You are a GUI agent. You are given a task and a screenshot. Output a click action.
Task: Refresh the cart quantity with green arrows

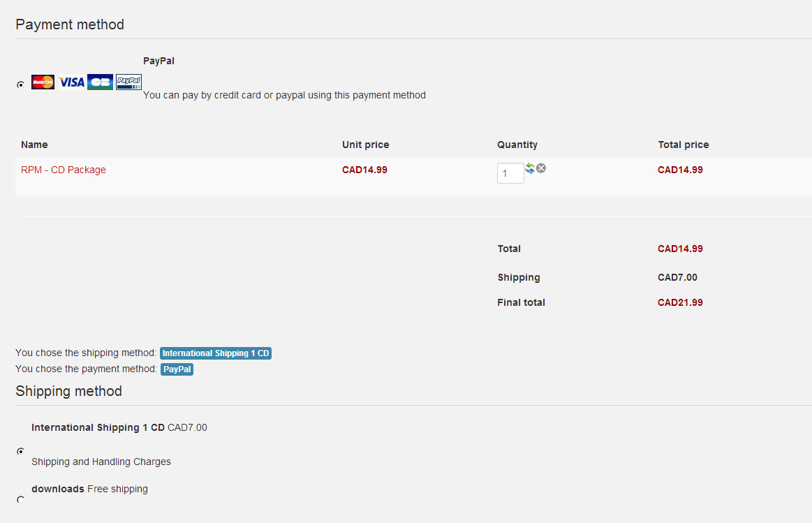[530, 168]
